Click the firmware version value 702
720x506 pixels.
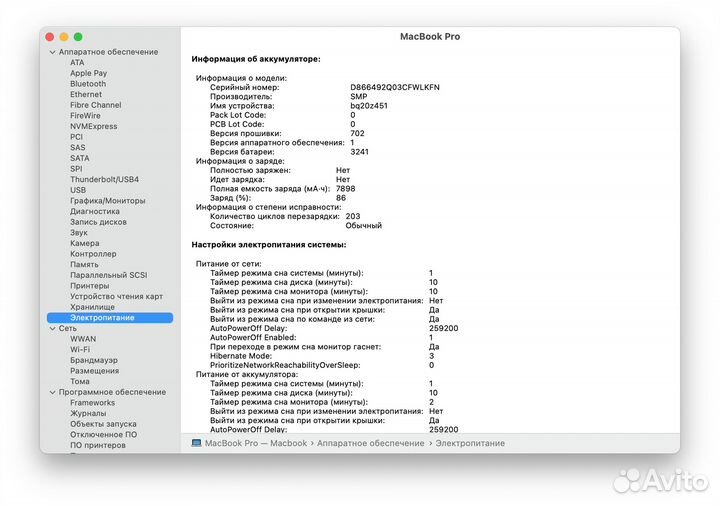click(x=357, y=133)
